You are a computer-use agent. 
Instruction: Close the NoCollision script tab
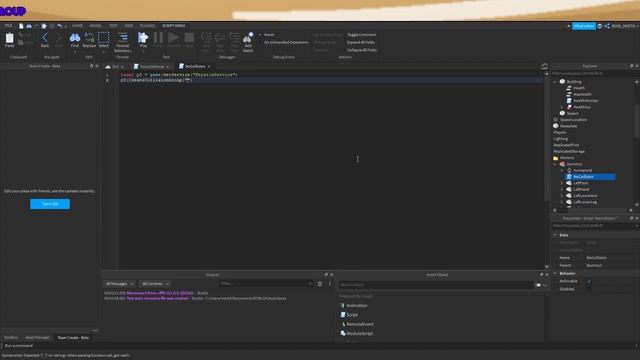pos(209,67)
